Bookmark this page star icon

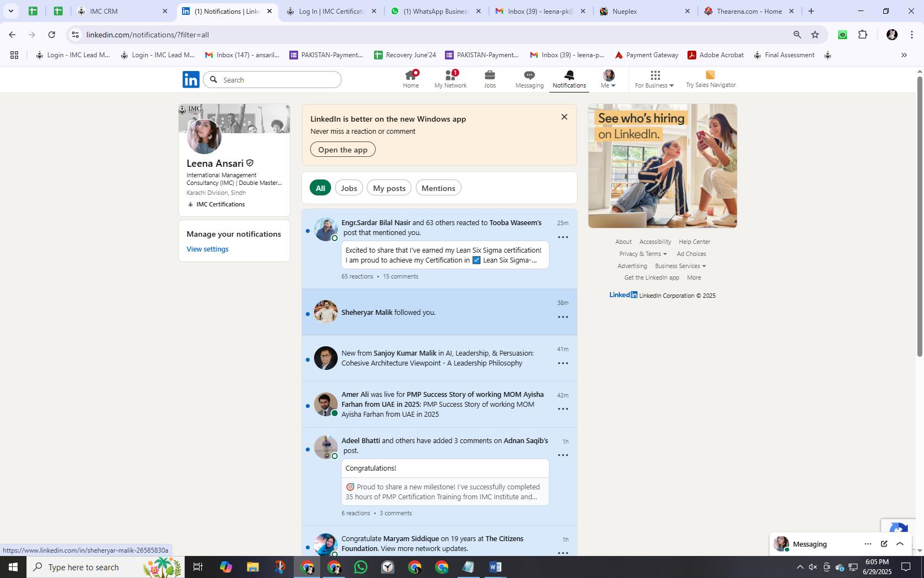pyautogui.click(x=815, y=35)
